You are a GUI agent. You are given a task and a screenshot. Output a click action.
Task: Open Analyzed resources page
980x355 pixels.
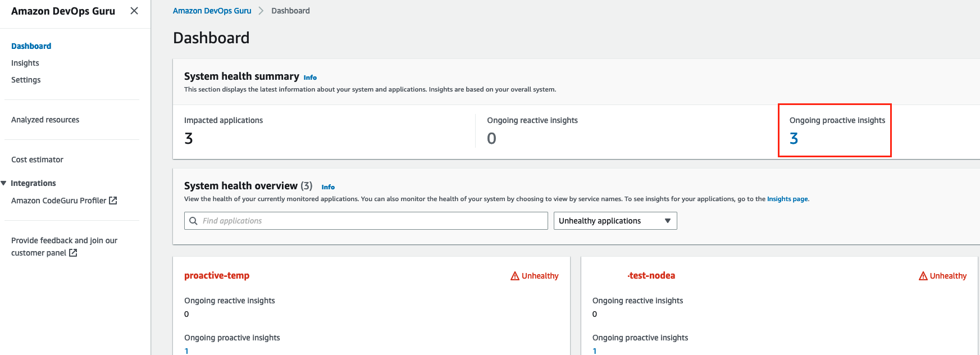(45, 120)
